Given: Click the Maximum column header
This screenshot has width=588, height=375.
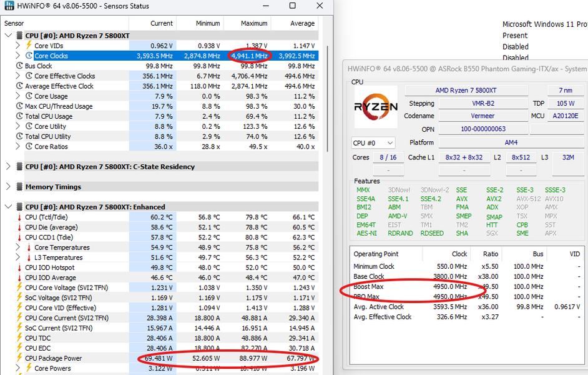Looking at the screenshot, I should pyautogui.click(x=248, y=23).
